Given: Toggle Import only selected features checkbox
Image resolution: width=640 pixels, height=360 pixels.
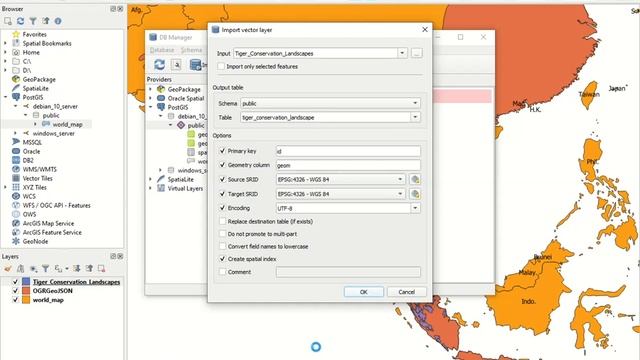Looking at the screenshot, I should (x=221, y=66).
